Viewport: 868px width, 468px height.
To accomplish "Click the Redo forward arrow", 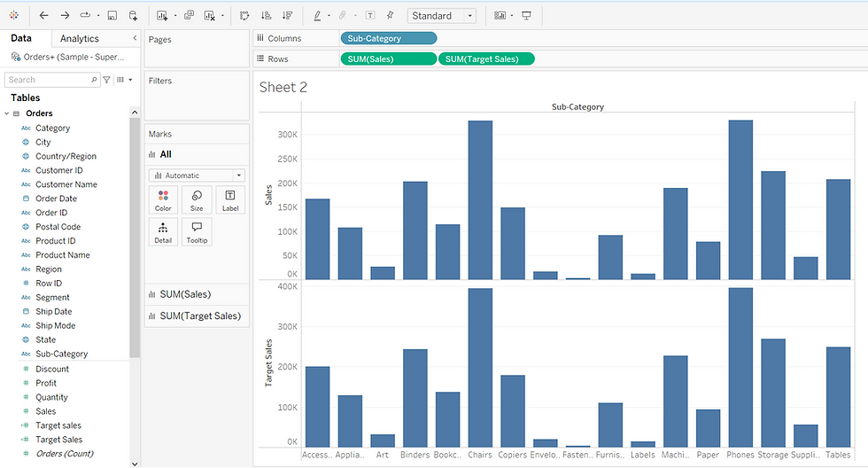I will (x=65, y=15).
